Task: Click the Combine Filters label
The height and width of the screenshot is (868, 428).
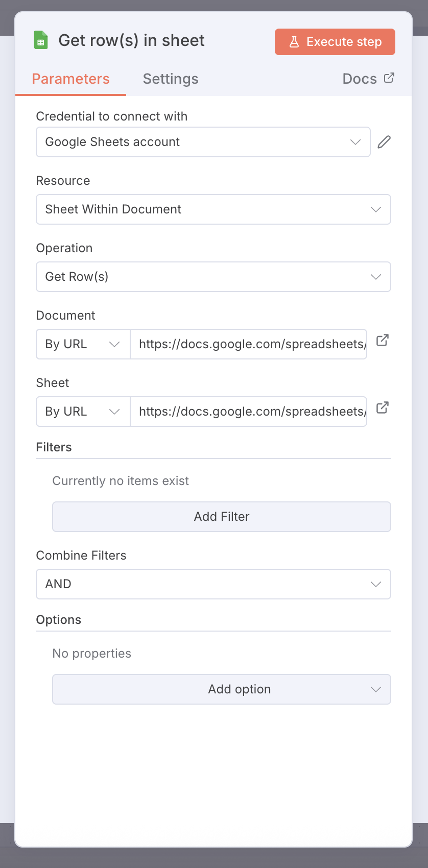Action: [81, 556]
